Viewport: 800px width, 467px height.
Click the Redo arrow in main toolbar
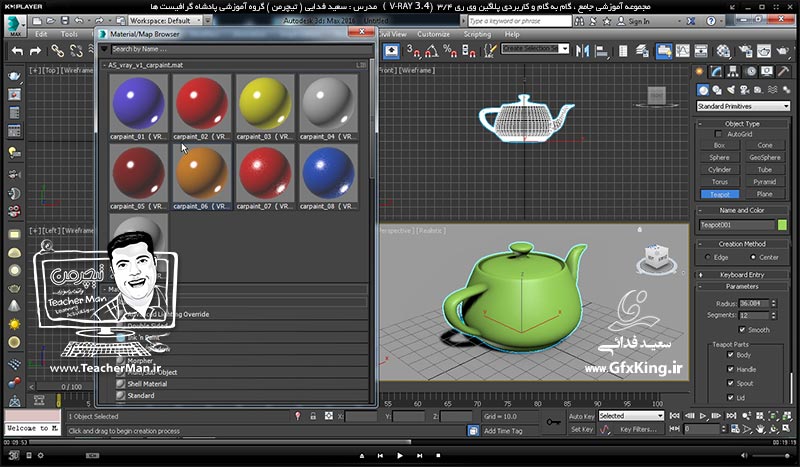pyautogui.click(x=35, y=51)
